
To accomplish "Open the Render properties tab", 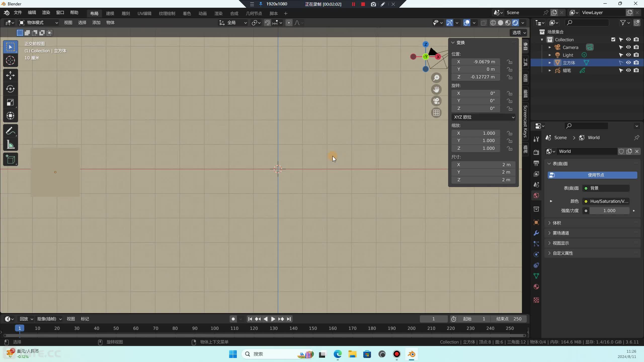I will (536, 152).
